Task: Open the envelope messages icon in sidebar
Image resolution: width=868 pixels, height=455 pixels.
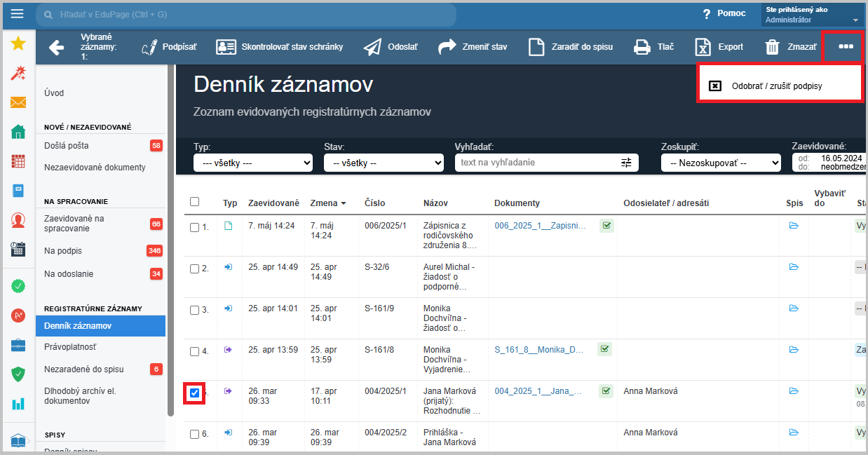Action: pyautogui.click(x=18, y=103)
